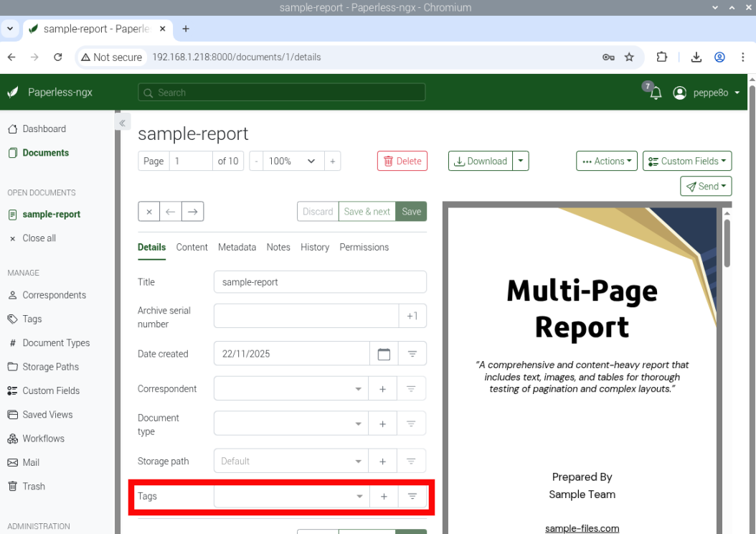Image resolution: width=756 pixels, height=534 pixels.
Task: Click the magnifier icon in the search bar
Action: [148, 93]
